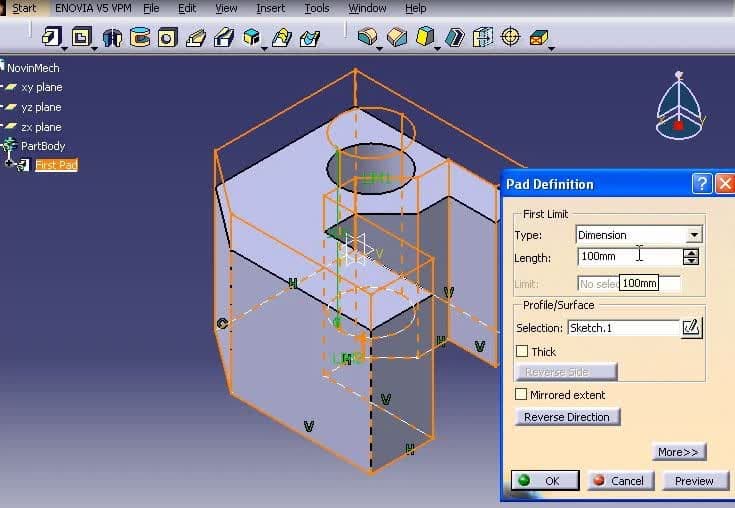Select the Pocket tool icon

click(81, 37)
